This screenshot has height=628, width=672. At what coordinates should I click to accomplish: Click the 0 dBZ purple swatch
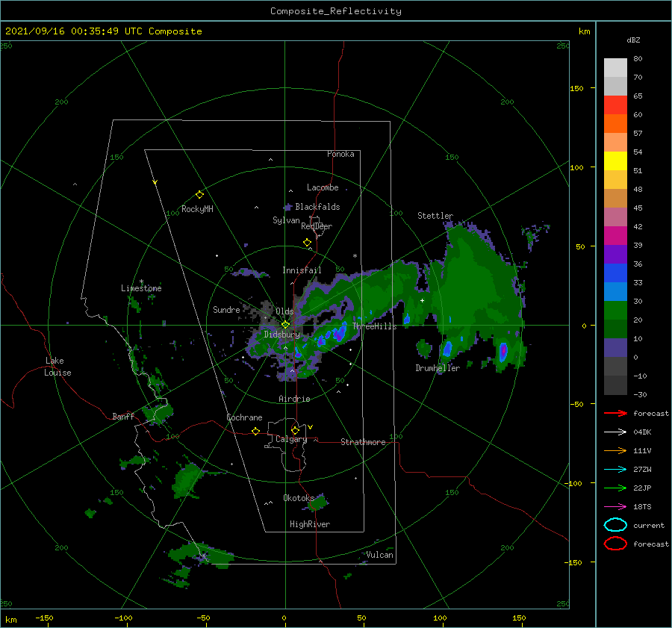tap(615, 348)
